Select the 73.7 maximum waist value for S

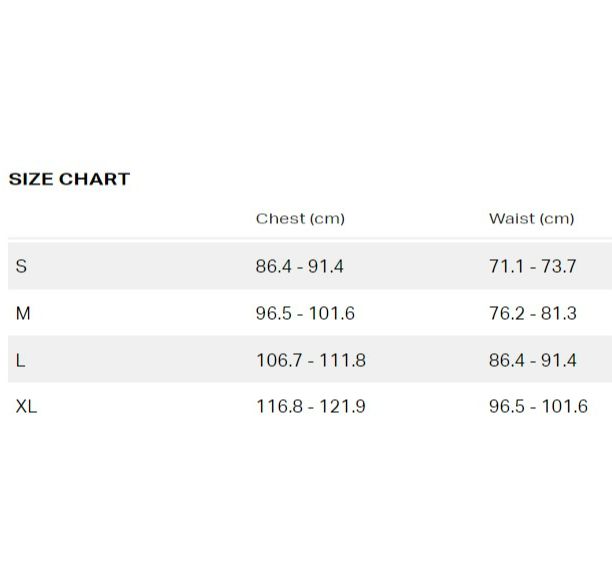coord(558,267)
